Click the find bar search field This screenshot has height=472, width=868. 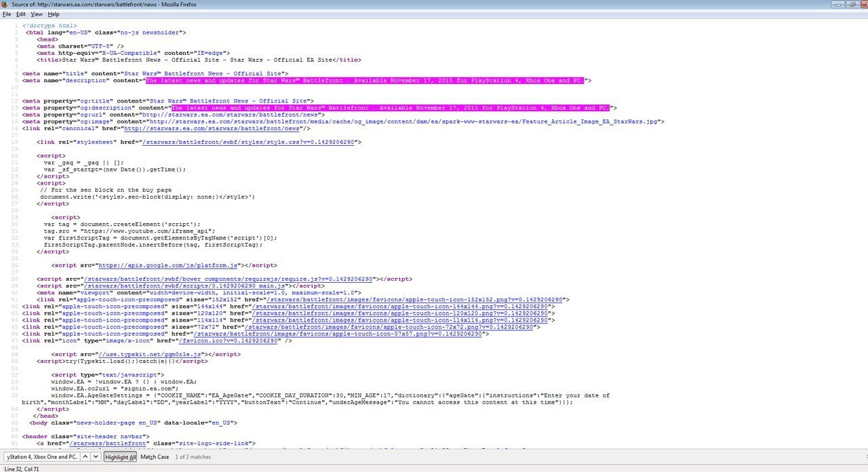(x=41, y=457)
